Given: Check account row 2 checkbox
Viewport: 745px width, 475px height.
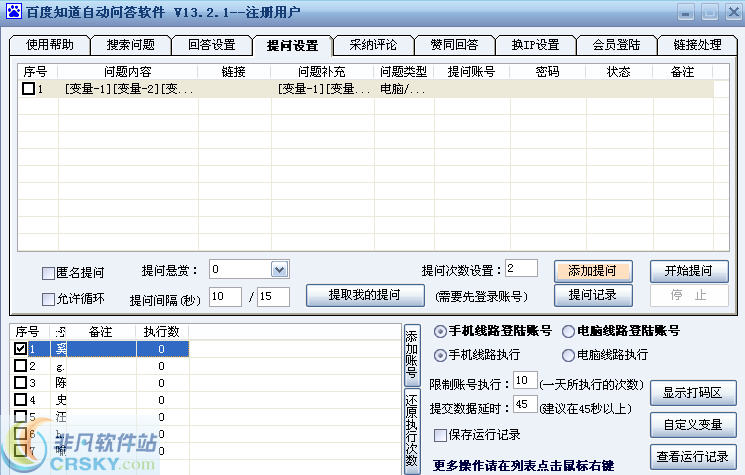Looking at the screenshot, I should pyautogui.click(x=20, y=366).
